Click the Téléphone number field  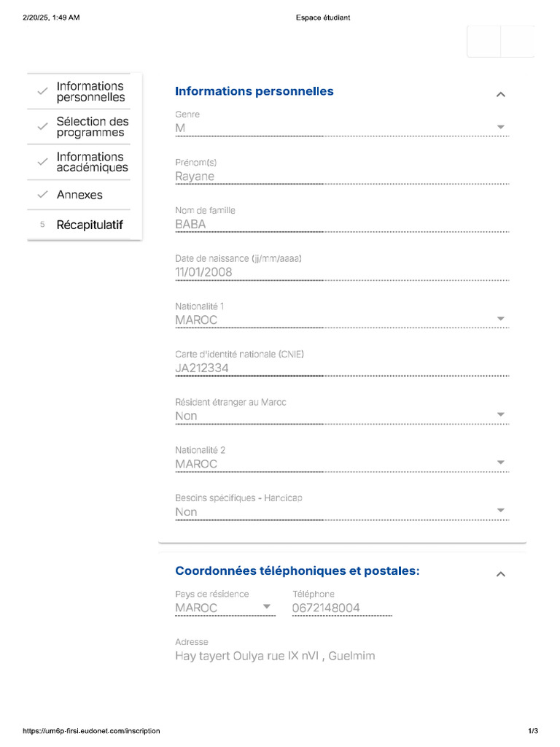341,608
